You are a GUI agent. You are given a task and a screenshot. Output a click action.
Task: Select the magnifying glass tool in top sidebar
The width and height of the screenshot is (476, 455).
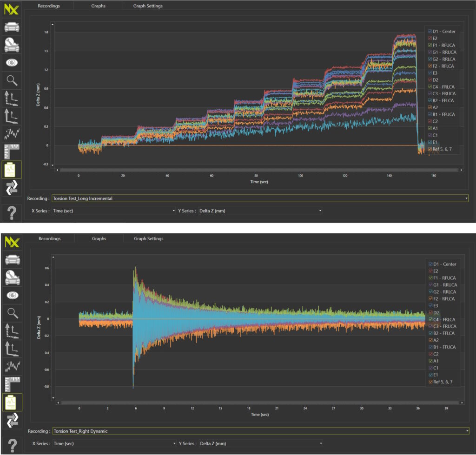(12, 80)
